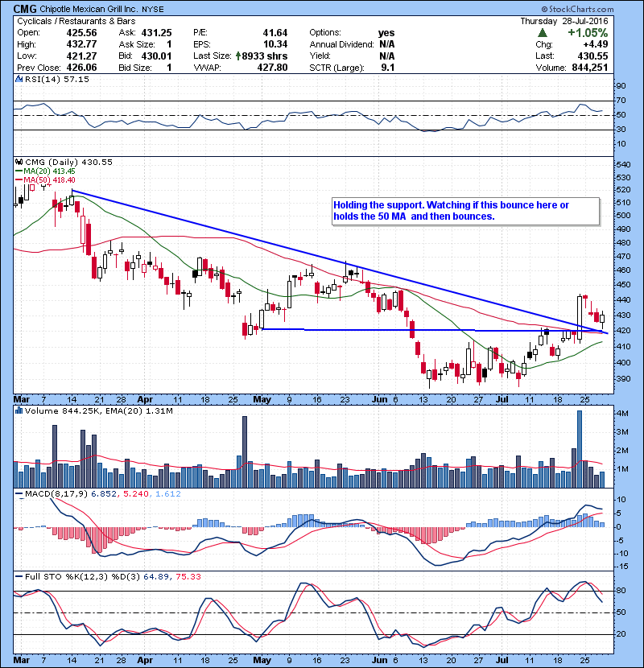Click the 80 label on the stochastic axis
This screenshot has height=668, width=644.
click(621, 591)
